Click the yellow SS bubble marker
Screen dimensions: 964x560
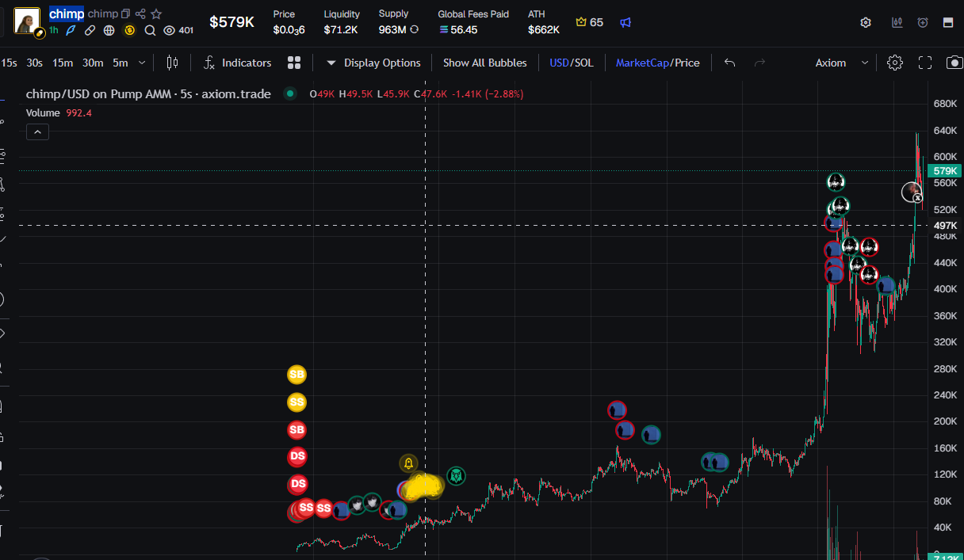point(296,402)
